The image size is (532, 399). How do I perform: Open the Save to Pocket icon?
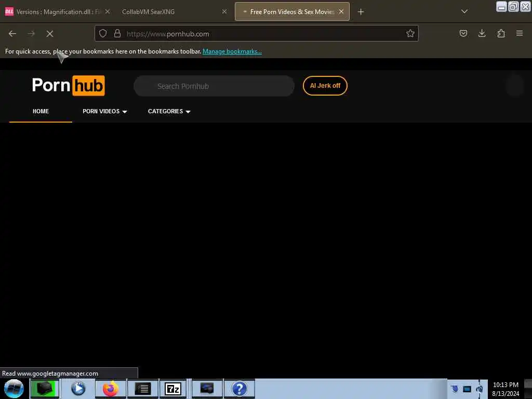(463, 33)
